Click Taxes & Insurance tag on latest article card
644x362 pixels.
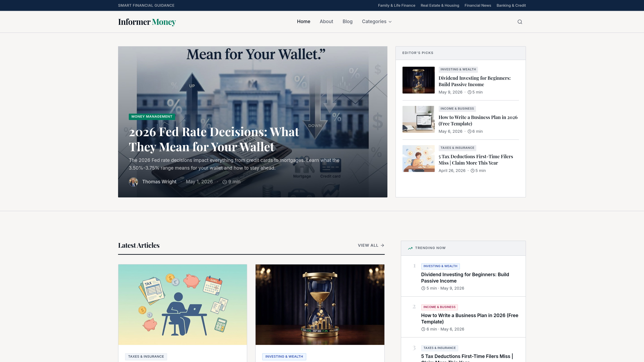(146, 357)
